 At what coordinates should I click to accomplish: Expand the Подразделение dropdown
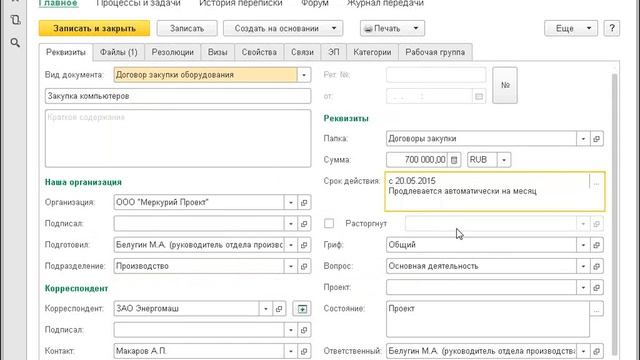(x=291, y=266)
